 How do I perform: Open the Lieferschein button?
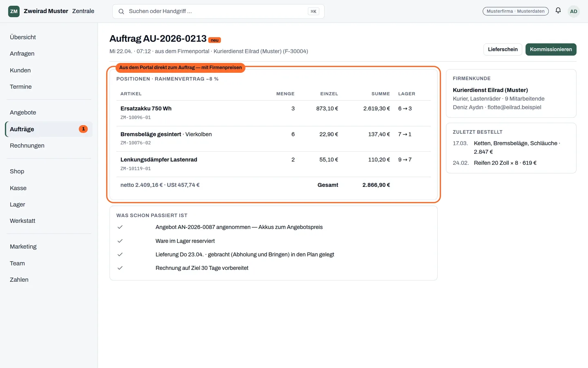pos(503,49)
